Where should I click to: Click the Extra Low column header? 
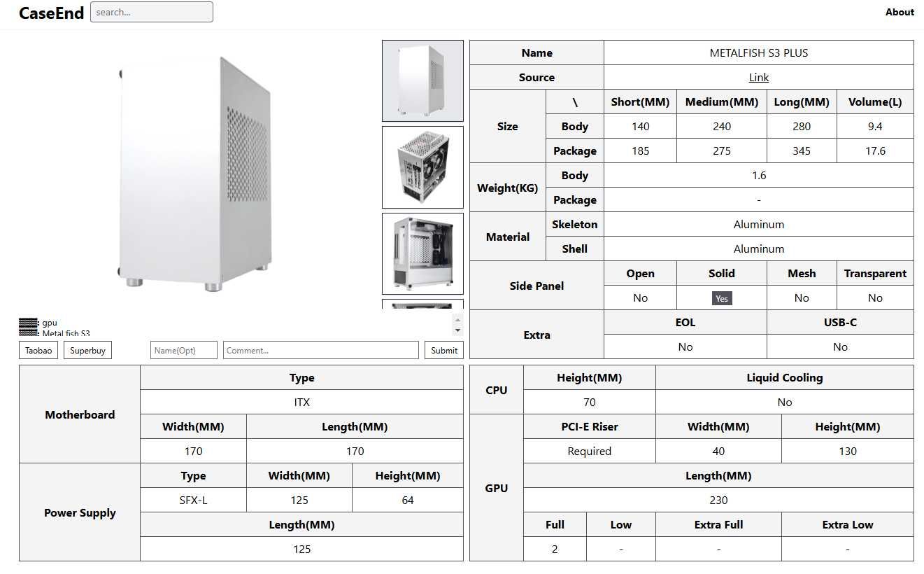point(848,524)
